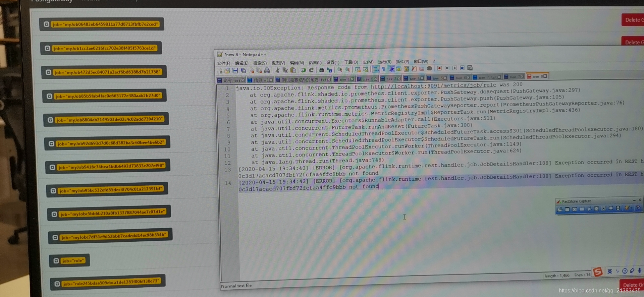This screenshot has width=644, height=297.
Task: Click the job="myJobc5bb6b..." label
Action: coord(113,213)
